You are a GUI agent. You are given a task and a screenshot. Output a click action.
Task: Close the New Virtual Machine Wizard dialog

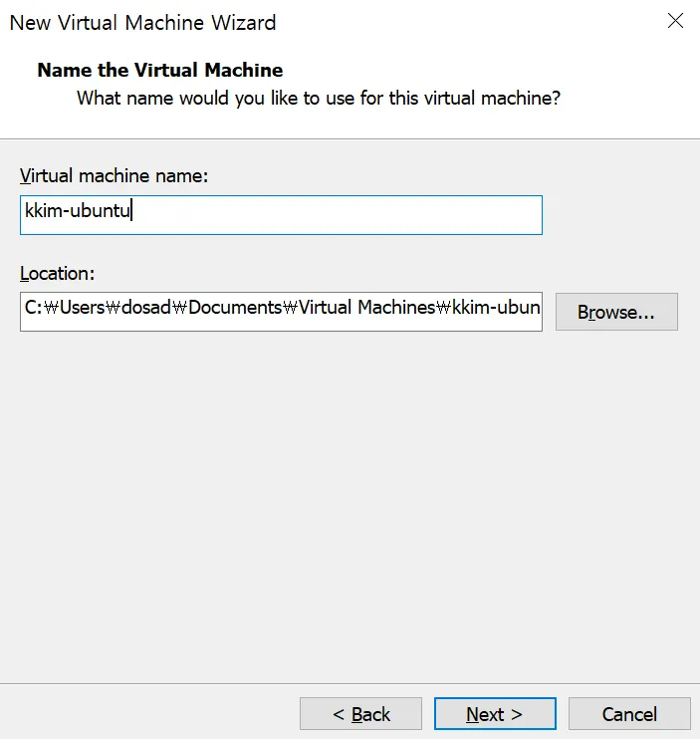tap(675, 21)
